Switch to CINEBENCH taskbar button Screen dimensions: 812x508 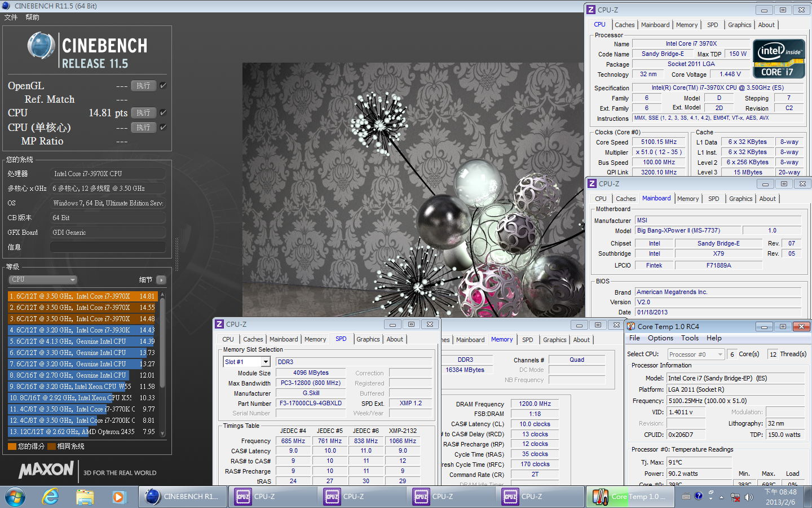coord(183,497)
